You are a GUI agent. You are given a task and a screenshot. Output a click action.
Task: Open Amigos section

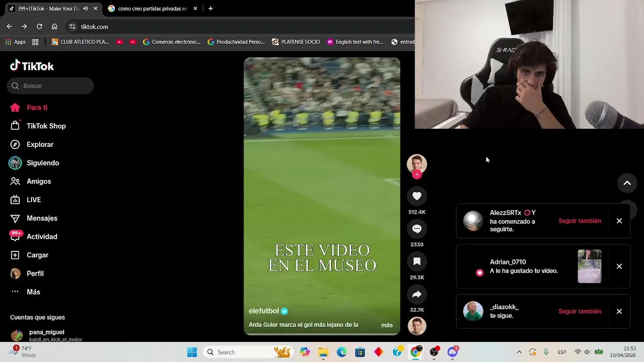(x=31, y=182)
